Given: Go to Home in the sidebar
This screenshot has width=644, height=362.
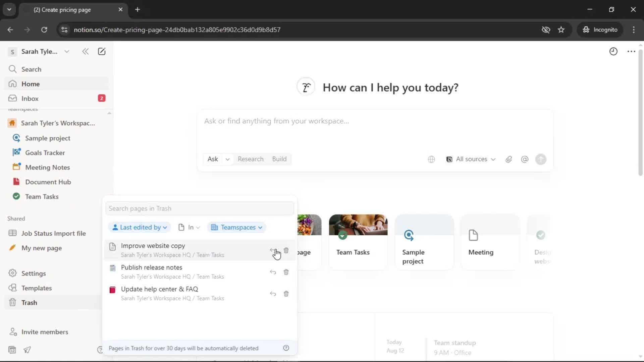Looking at the screenshot, I should point(56,84).
